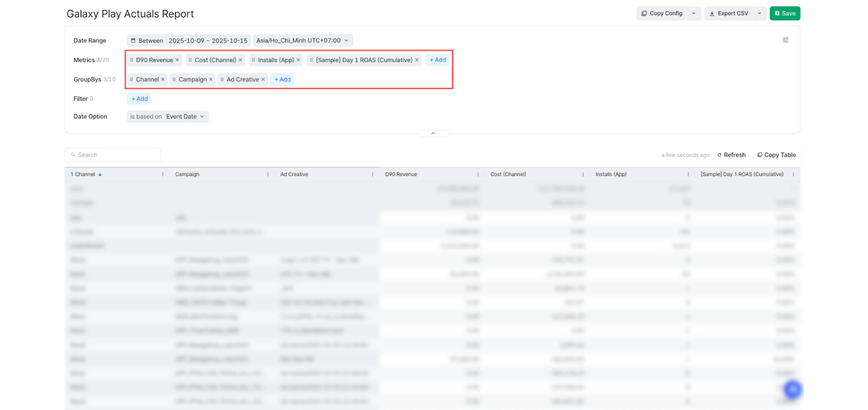Sort by Installs (App) column header
The image size is (868, 410).
[x=611, y=175]
